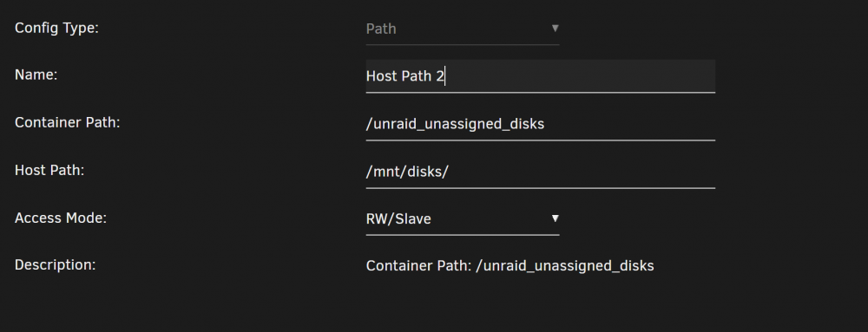Click into the Container Path input field
The height and width of the screenshot is (332, 868).
tap(540, 124)
